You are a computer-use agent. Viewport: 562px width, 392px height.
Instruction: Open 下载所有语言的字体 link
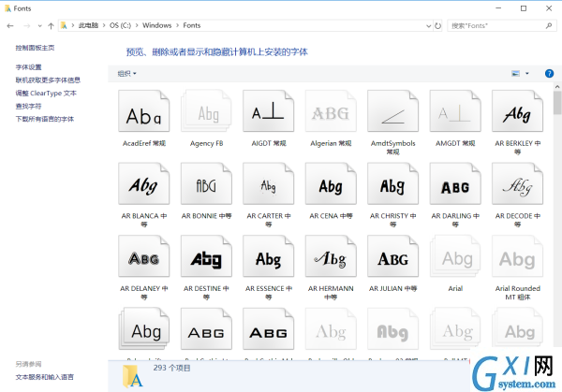[44, 119]
